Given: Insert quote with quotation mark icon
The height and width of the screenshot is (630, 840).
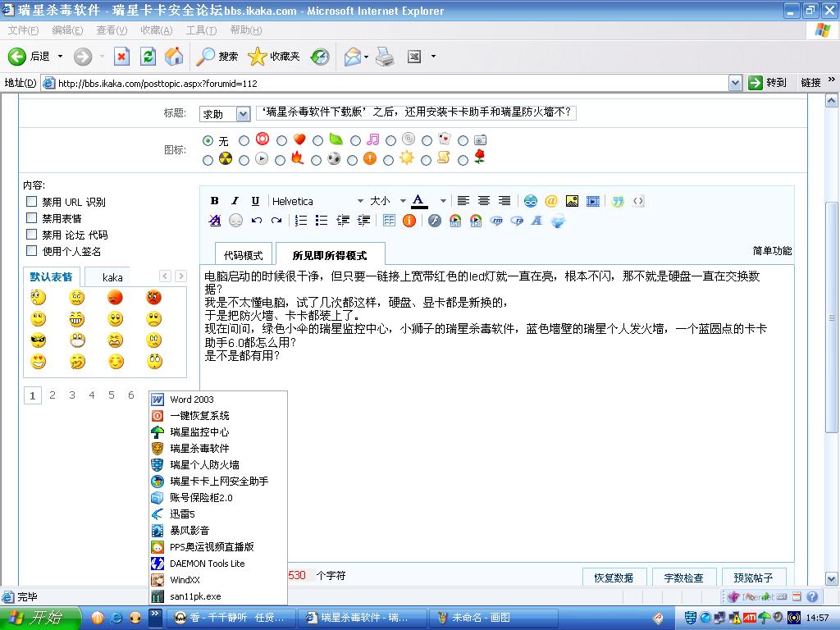Looking at the screenshot, I should tap(618, 201).
